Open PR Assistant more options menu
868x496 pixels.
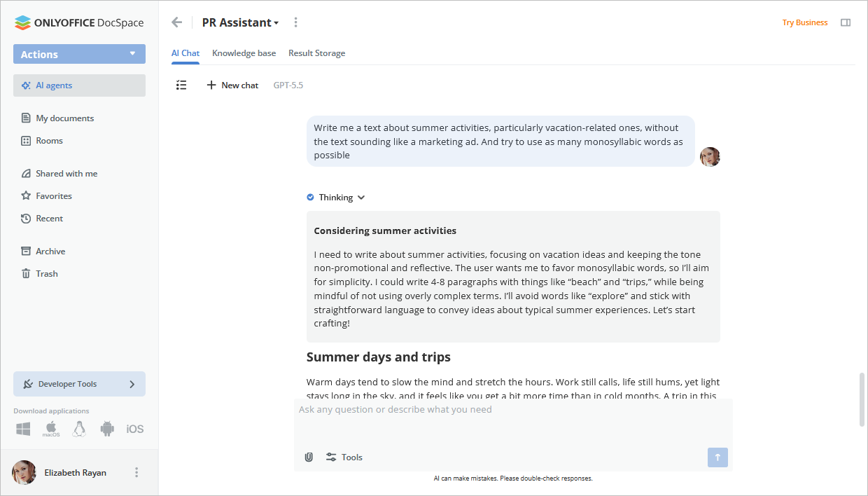[x=295, y=22]
